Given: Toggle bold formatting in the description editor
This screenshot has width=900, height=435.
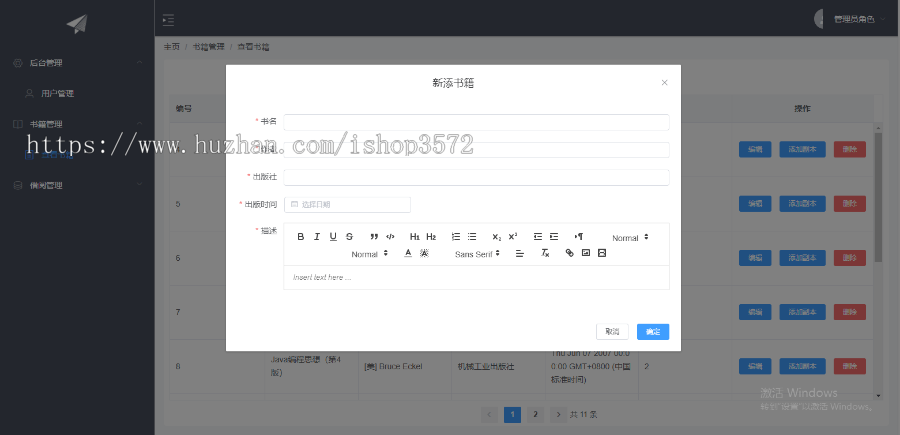Looking at the screenshot, I should coord(301,236).
